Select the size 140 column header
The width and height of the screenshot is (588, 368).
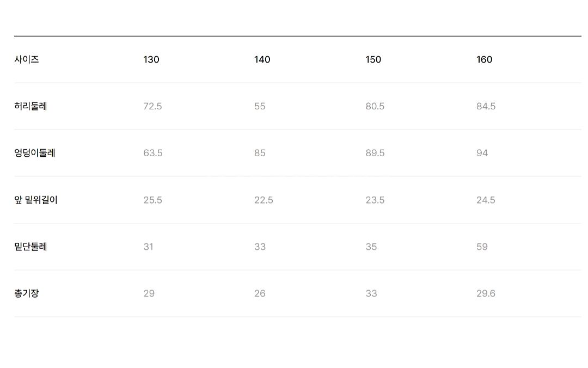(262, 59)
